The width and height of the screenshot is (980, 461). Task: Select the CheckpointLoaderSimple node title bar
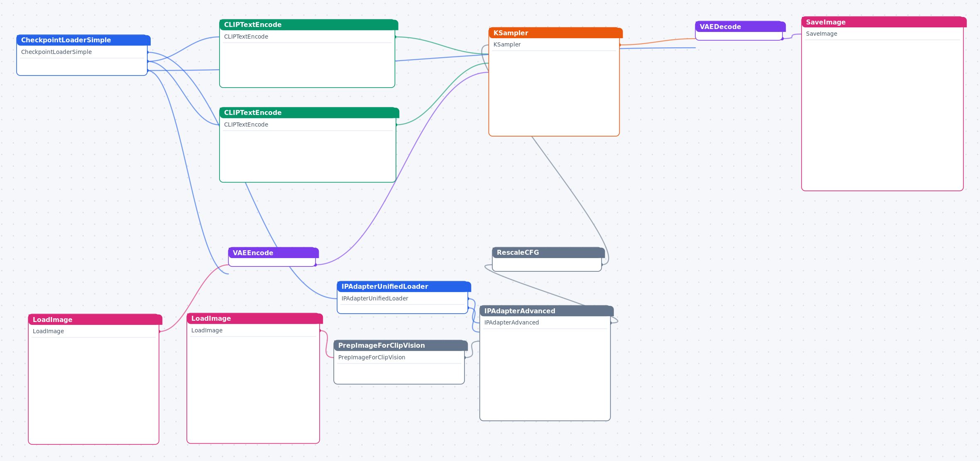(83, 40)
